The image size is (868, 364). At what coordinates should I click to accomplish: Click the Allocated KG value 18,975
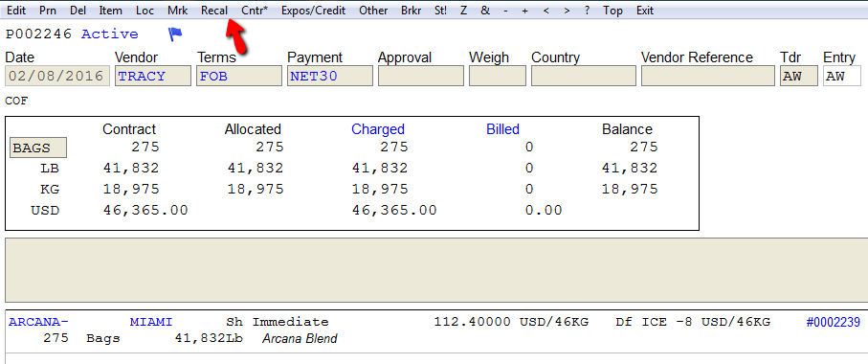coord(256,190)
